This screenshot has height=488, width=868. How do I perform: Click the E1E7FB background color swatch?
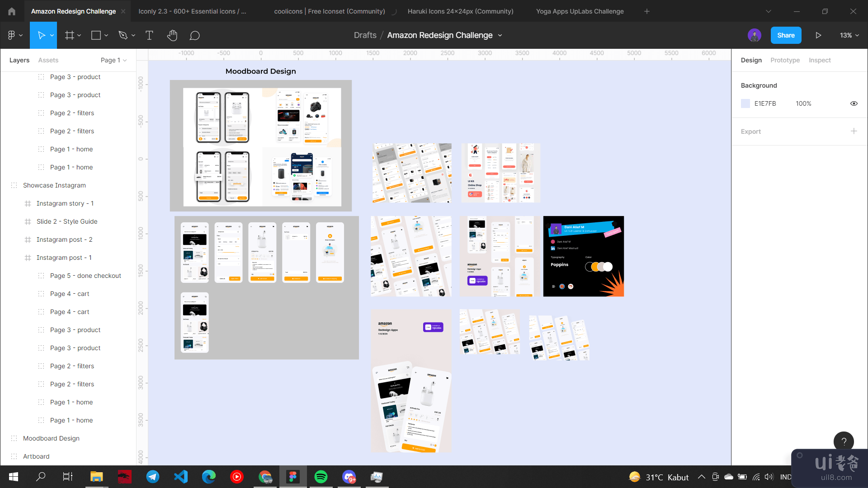(x=745, y=103)
